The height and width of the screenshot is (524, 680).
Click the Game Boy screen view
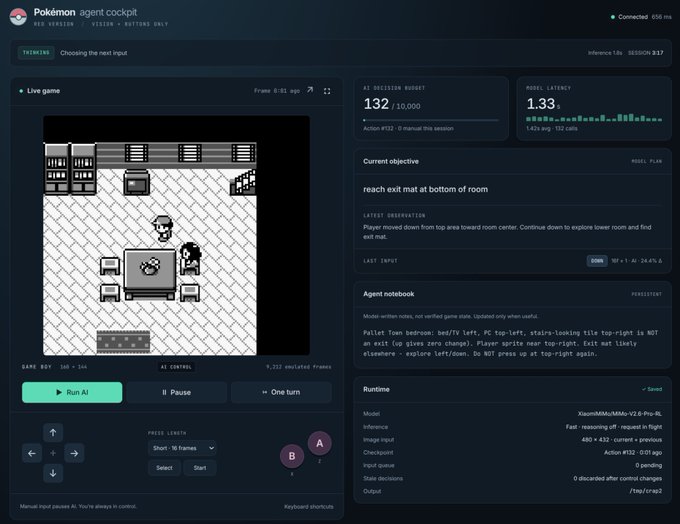[x=177, y=236]
